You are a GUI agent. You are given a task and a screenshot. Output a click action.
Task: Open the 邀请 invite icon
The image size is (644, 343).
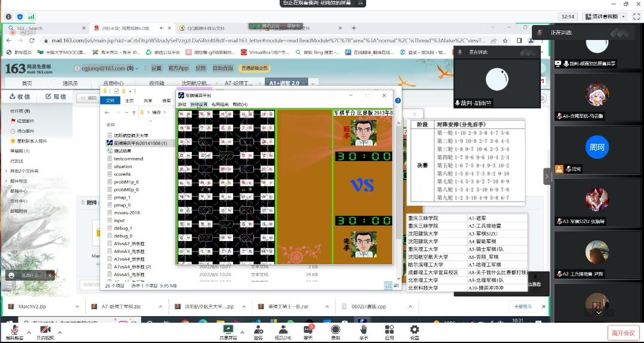click(x=258, y=332)
